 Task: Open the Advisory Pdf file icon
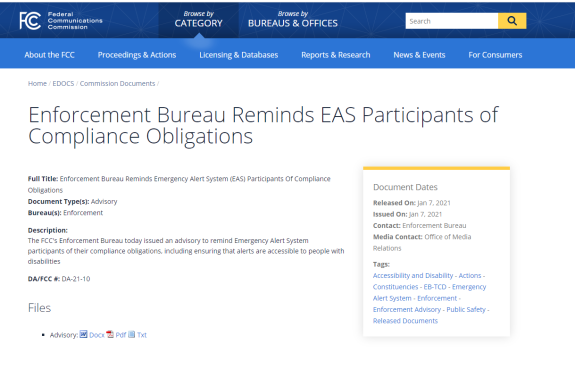click(x=110, y=334)
